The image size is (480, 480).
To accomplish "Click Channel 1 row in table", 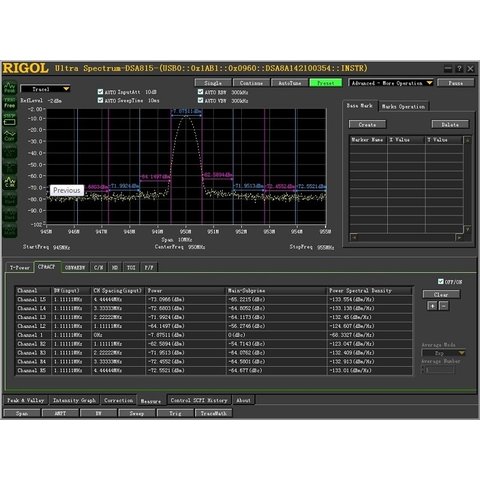I will click(x=213, y=335).
